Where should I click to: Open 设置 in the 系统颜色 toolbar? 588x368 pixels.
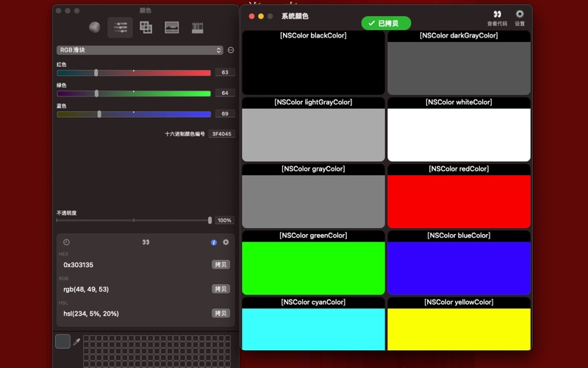click(520, 18)
